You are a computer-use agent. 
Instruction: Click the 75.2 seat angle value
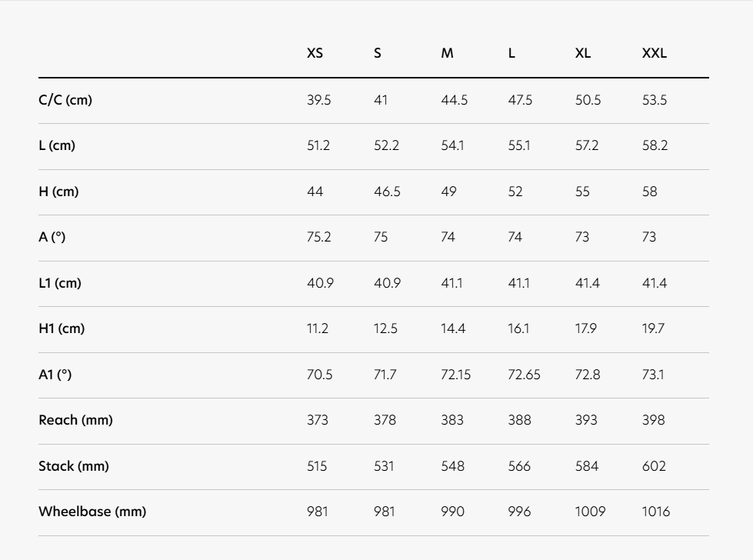click(x=318, y=237)
